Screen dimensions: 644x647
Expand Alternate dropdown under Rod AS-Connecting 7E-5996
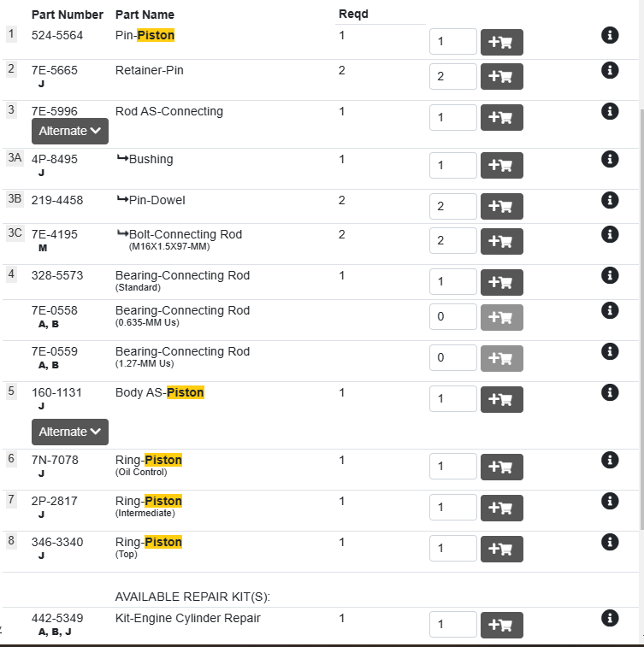point(70,131)
